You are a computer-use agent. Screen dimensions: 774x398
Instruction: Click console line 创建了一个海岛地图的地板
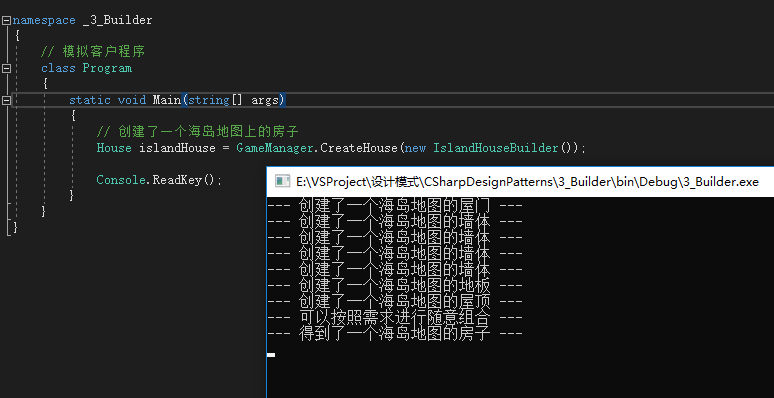pyautogui.click(x=394, y=285)
